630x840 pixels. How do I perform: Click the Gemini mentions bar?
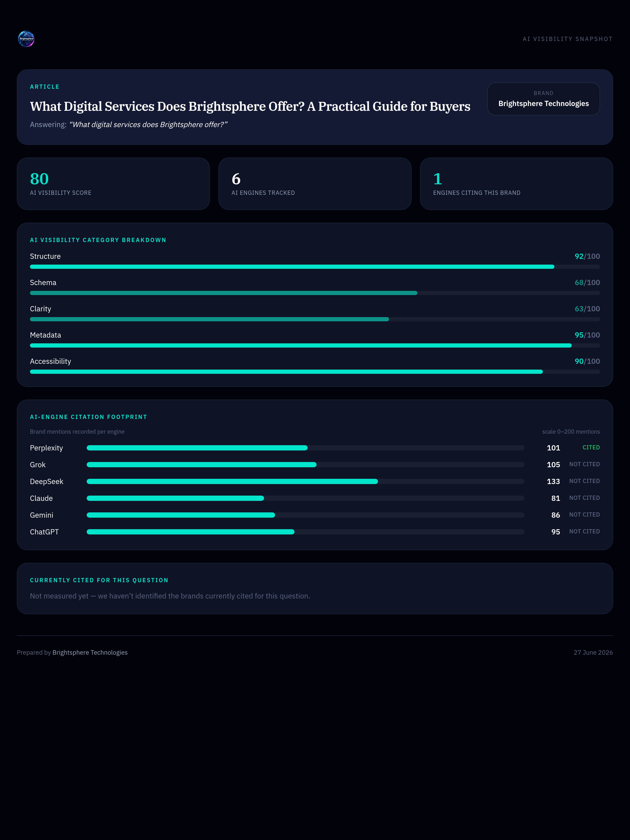coord(305,515)
